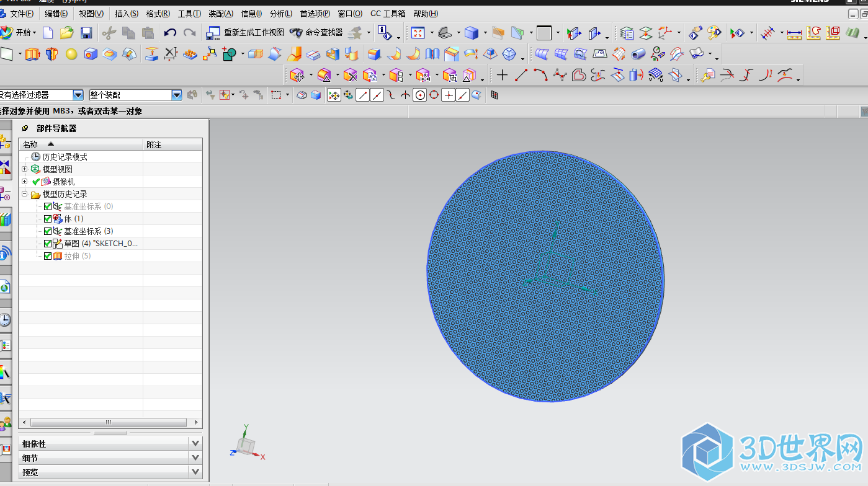The height and width of the screenshot is (486, 868).
Task: Open the selection filter type dropdown
Action: tap(78, 95)
